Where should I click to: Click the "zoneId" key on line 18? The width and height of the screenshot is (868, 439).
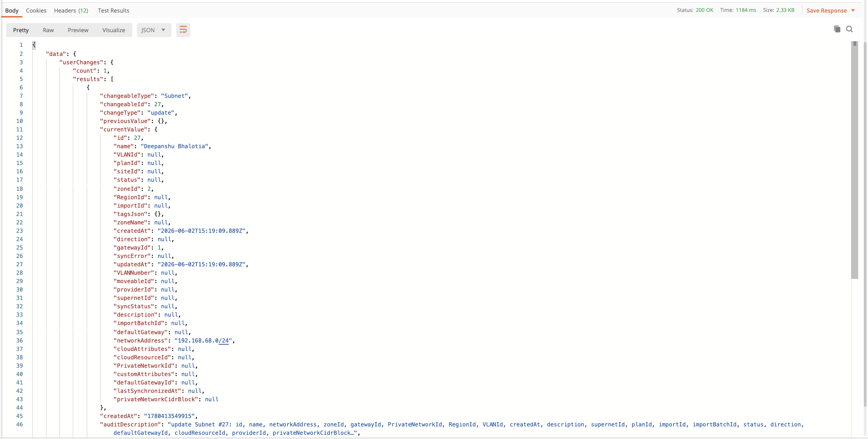(127, 189)
